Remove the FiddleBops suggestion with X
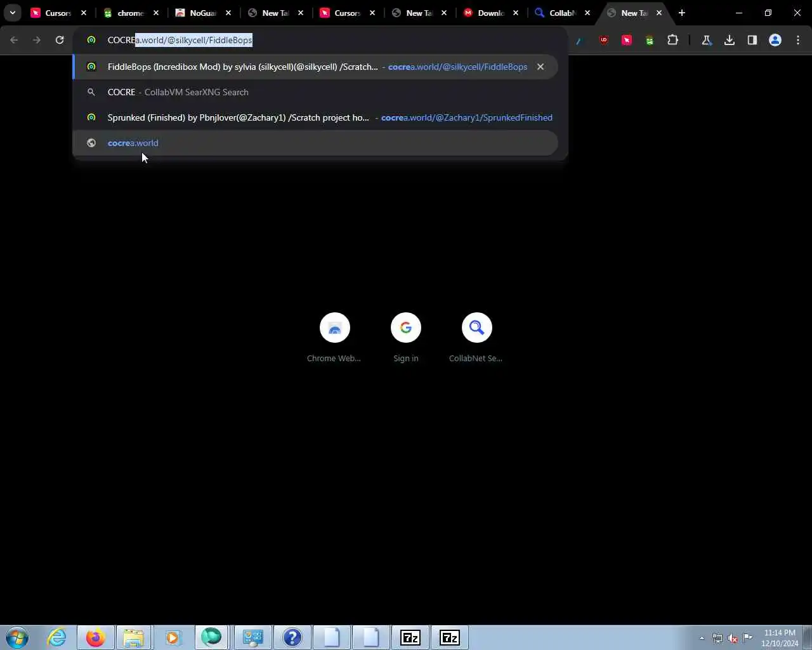Screen dimensions: 812x650 point(540,67)
